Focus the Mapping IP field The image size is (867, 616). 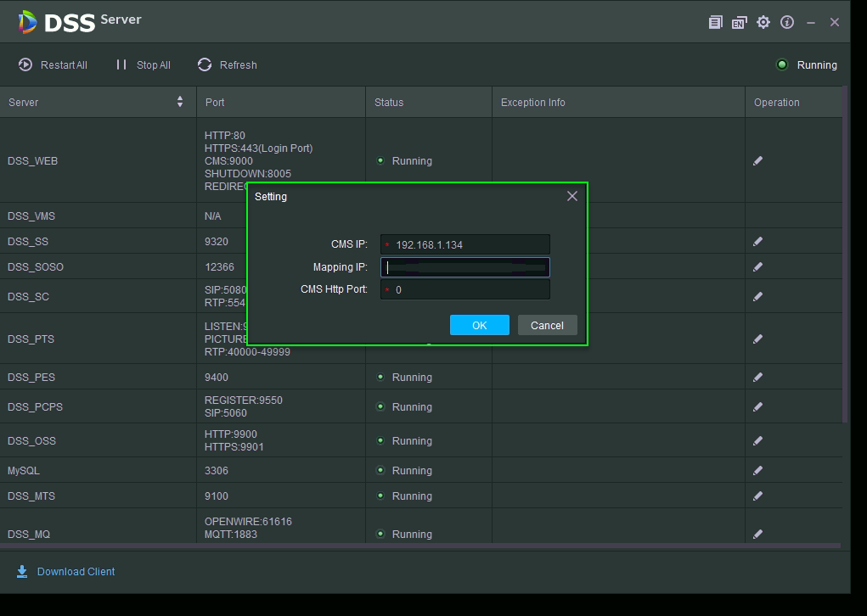(x=465, y=267)
